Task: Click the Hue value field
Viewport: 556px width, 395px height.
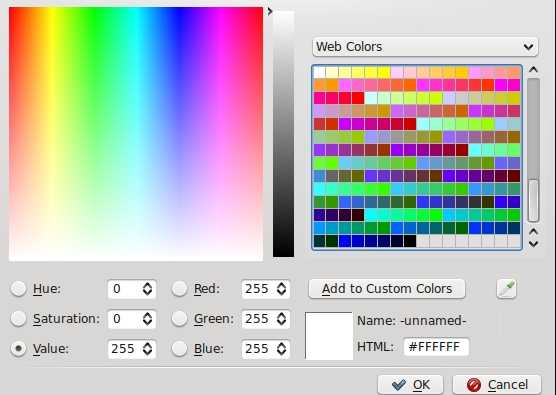Action: 132,289
